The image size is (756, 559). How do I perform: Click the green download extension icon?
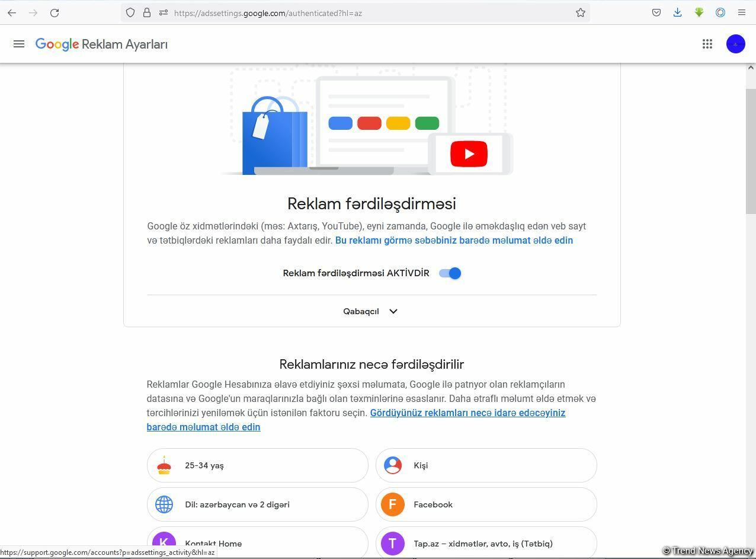(699, 12)
